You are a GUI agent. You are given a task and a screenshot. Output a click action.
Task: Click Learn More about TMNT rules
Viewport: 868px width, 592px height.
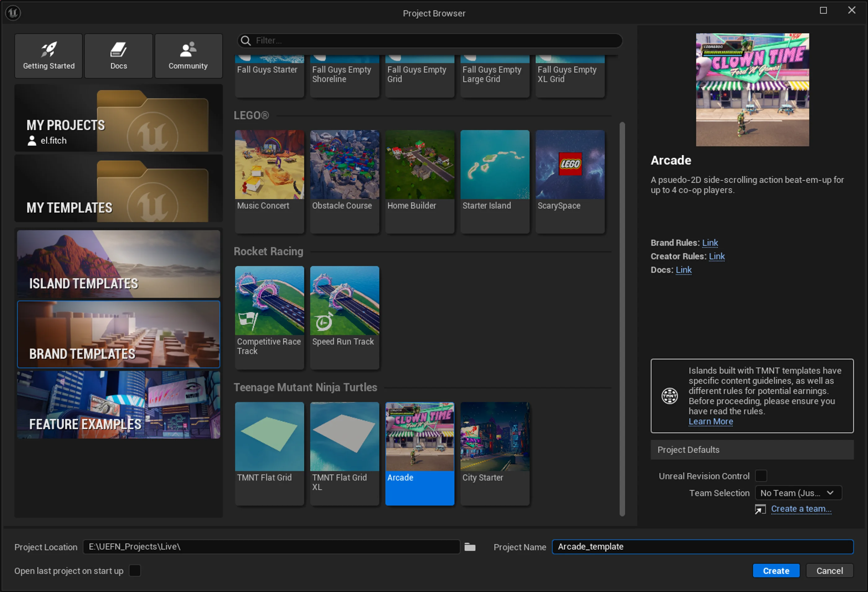pyautogui.click(x=711, y=421)
